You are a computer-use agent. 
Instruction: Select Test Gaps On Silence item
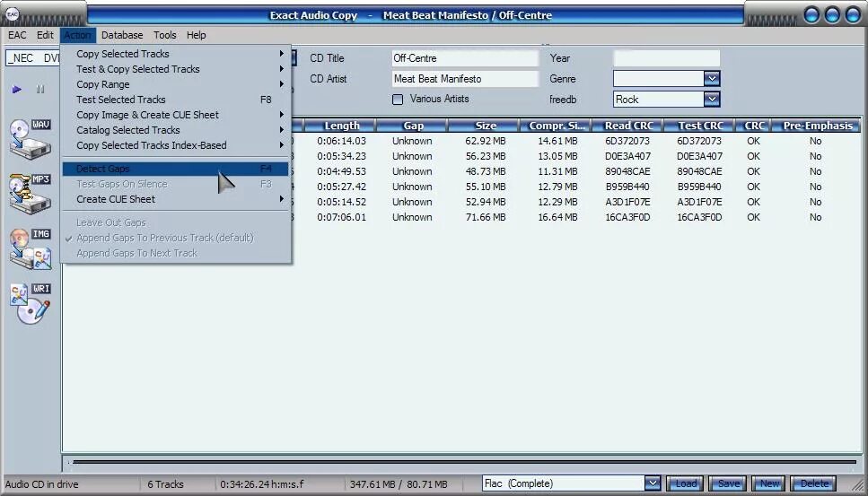pos(177,184)
